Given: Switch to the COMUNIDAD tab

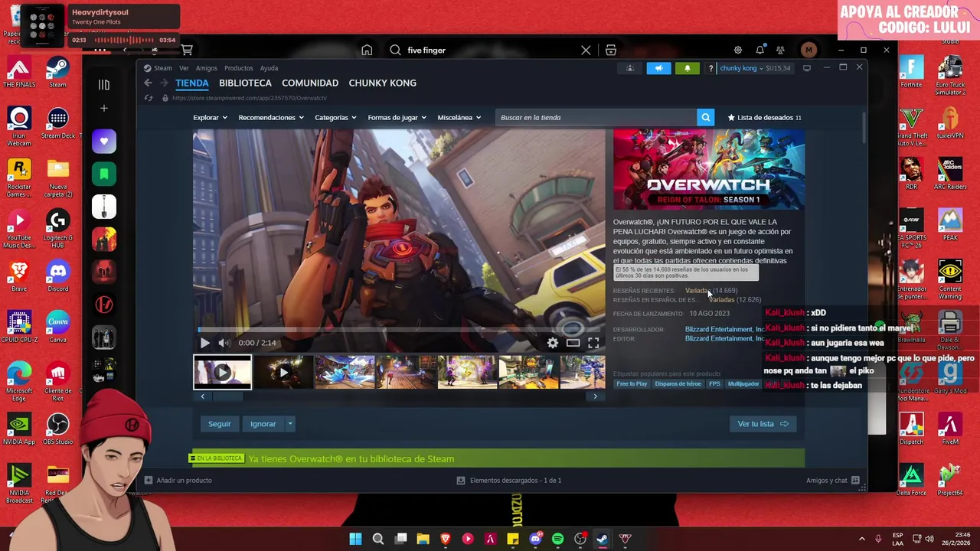Looking at the screenshot, I should click(310, 83).
